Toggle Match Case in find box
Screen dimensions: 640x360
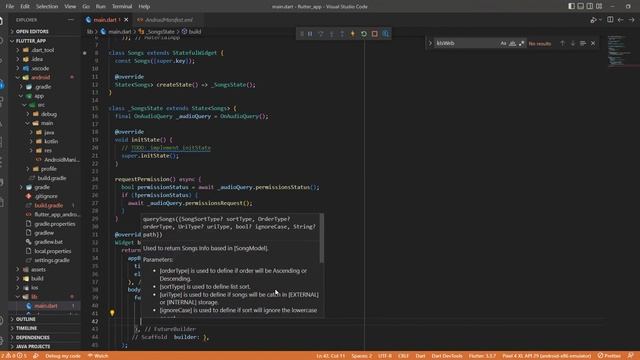(x=503, y=43)
